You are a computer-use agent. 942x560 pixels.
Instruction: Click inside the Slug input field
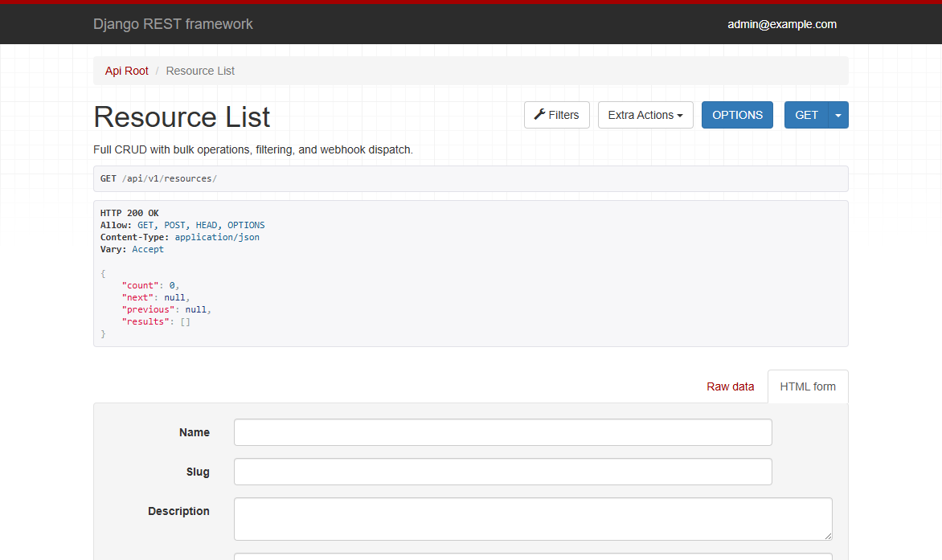tap(502, 472)
